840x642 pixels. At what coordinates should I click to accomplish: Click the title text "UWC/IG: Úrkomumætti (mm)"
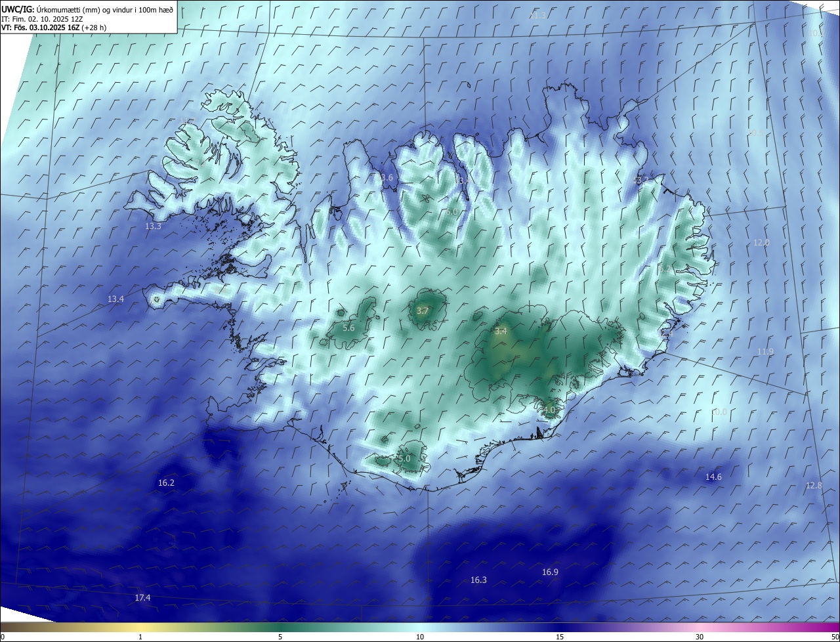coord(49,9)
